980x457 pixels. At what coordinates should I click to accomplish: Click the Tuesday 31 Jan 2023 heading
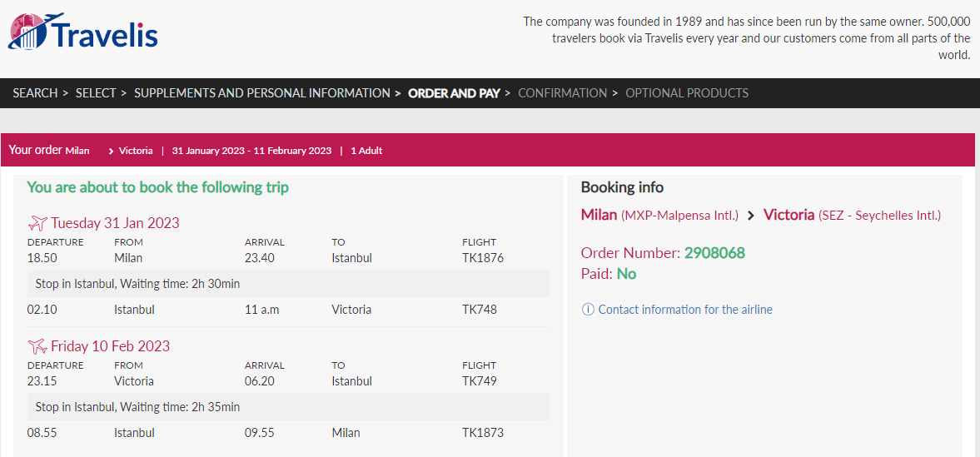tap(115, 222)
